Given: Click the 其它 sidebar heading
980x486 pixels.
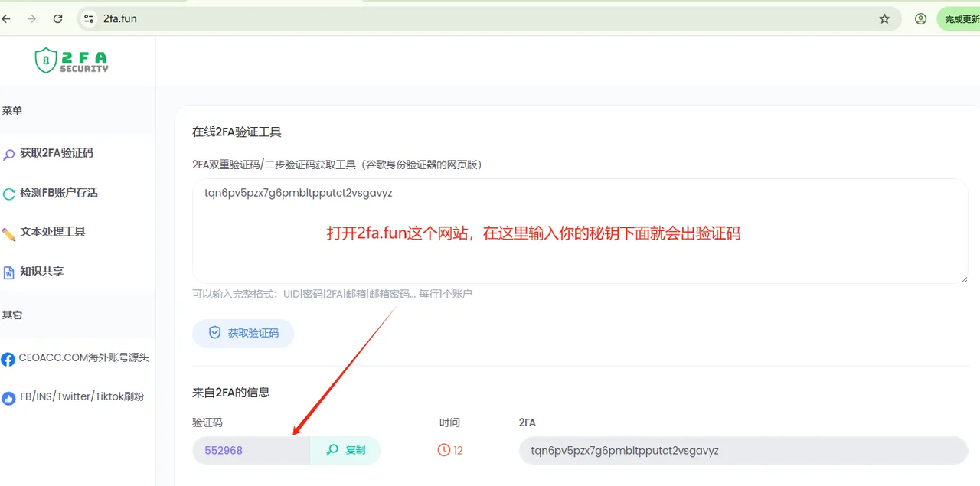Looking at the screenshot, I should pos(12,315).
